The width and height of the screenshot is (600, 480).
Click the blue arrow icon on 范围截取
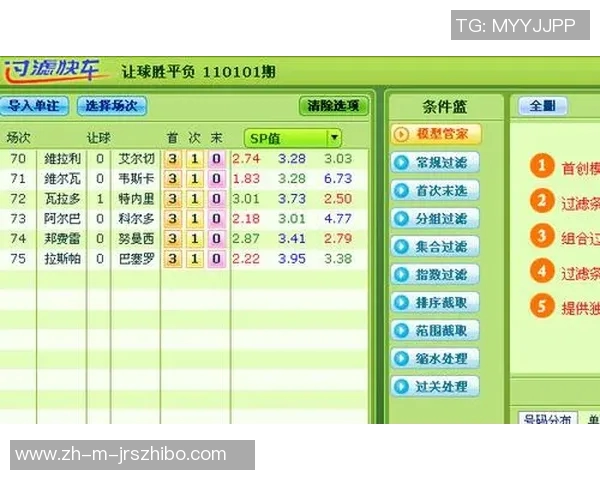tap(401, 330)
